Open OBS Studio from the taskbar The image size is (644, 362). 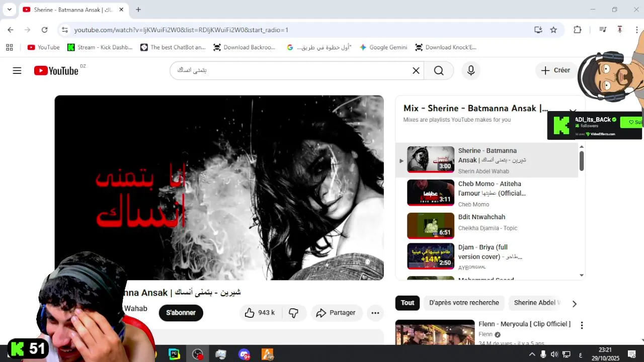tap(198, 354)
